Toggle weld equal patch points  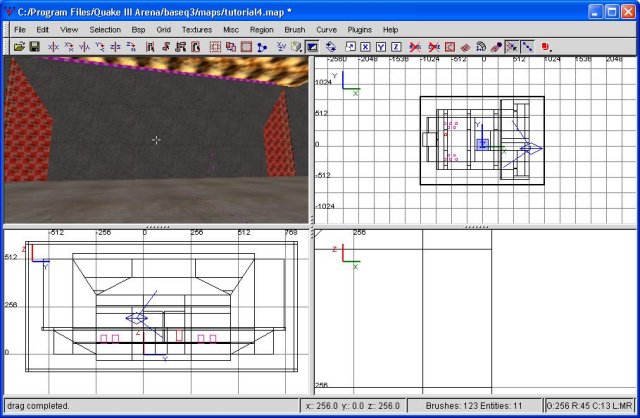click(x=511, y=47)
